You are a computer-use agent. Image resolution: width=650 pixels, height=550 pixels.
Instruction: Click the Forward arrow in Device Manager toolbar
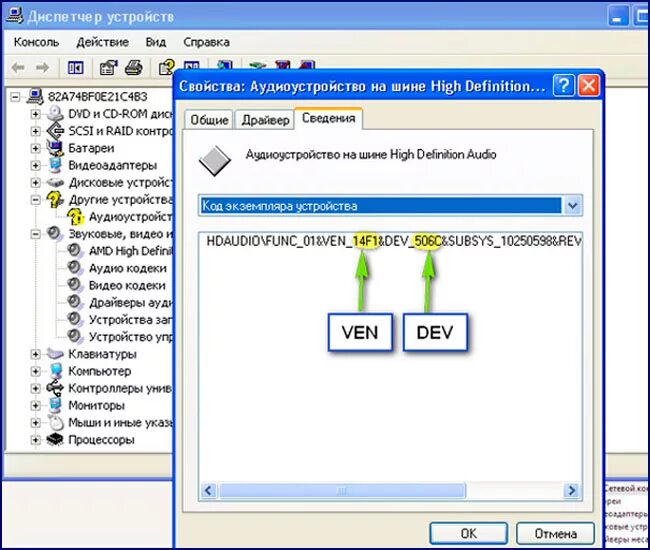[42, 67]
